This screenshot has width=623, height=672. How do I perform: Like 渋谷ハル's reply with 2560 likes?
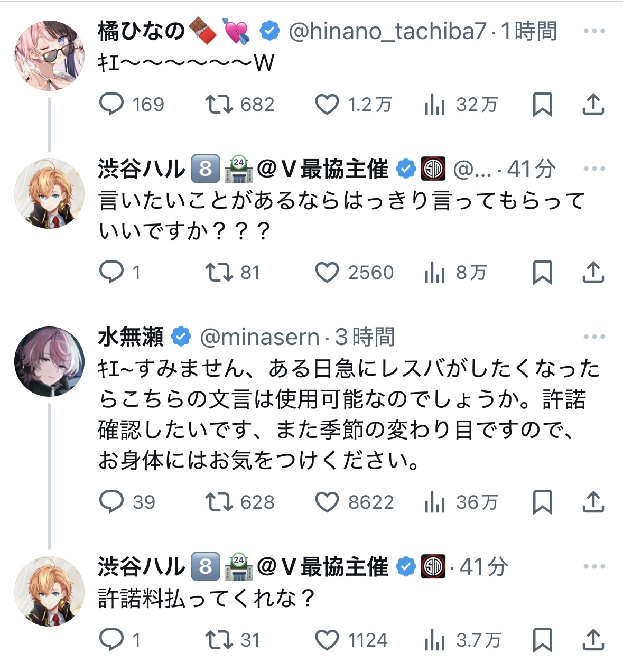pos(327,273)
